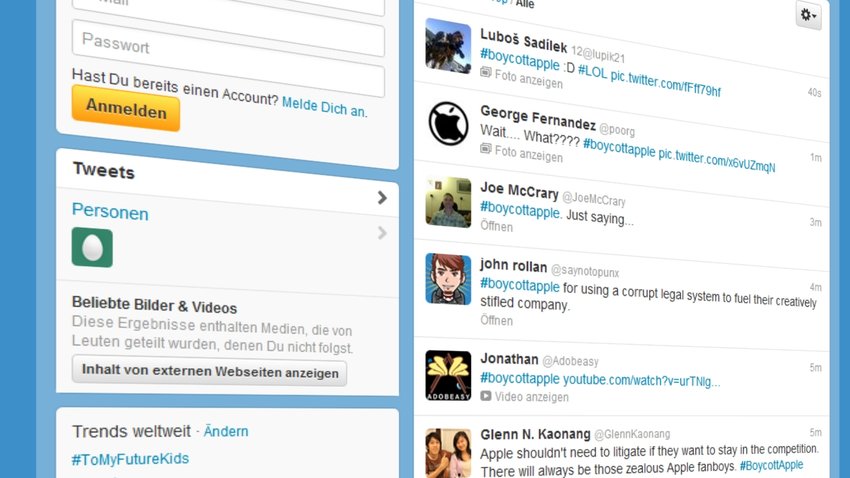Open Joe McCrary's profile name
850x478 pixels.
pos(519,190)
